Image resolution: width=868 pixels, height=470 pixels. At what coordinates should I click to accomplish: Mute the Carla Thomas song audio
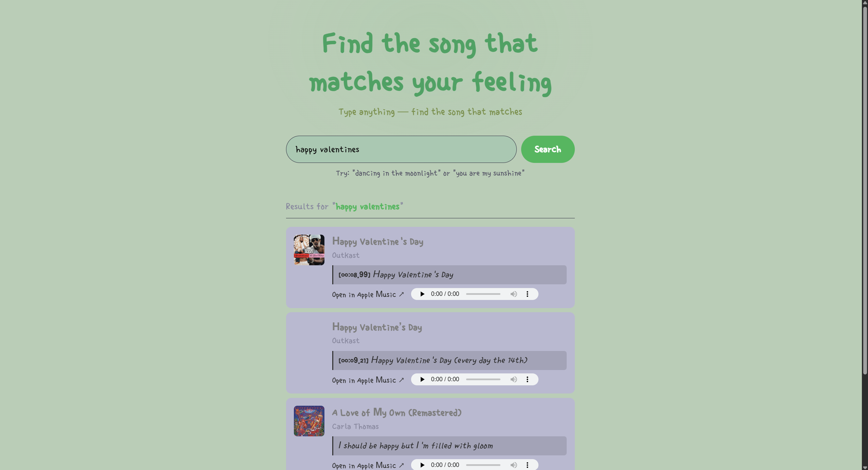tap(513, 465)
